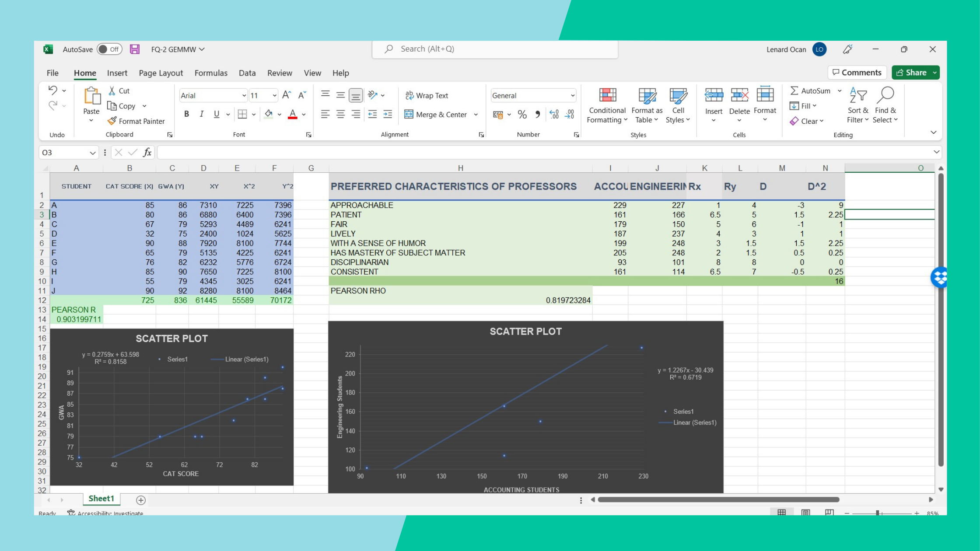
Task: Click the Cut scissors icon
Action: pos(112,91)
